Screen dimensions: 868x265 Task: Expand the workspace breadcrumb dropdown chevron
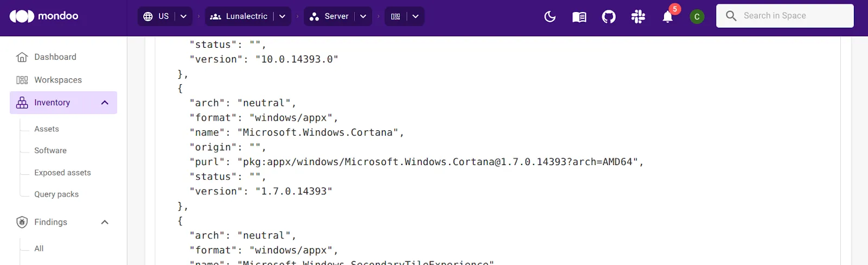(416, 16)
